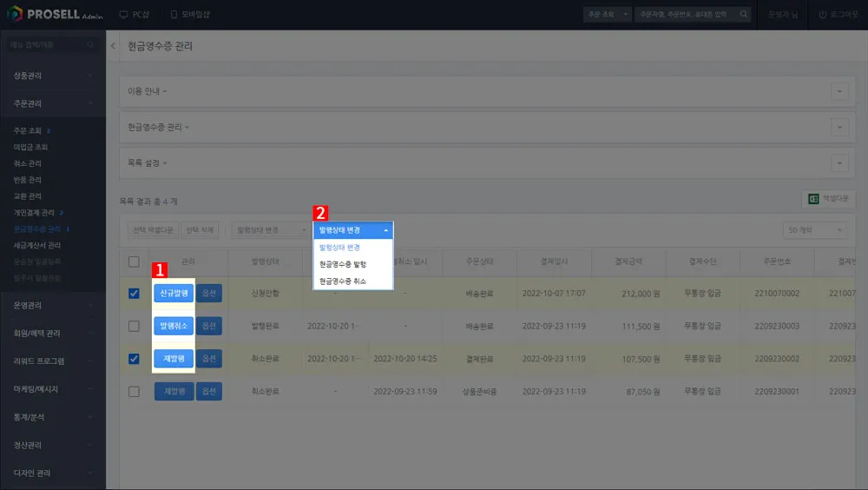Click the PROSELL Admin logo
The width and height of the screenshot is (868, 490).
(x=56, y=15)
